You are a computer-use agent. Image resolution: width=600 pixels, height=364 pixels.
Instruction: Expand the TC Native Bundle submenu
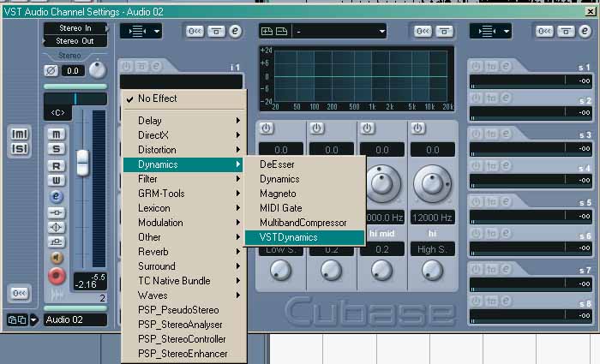183,281
